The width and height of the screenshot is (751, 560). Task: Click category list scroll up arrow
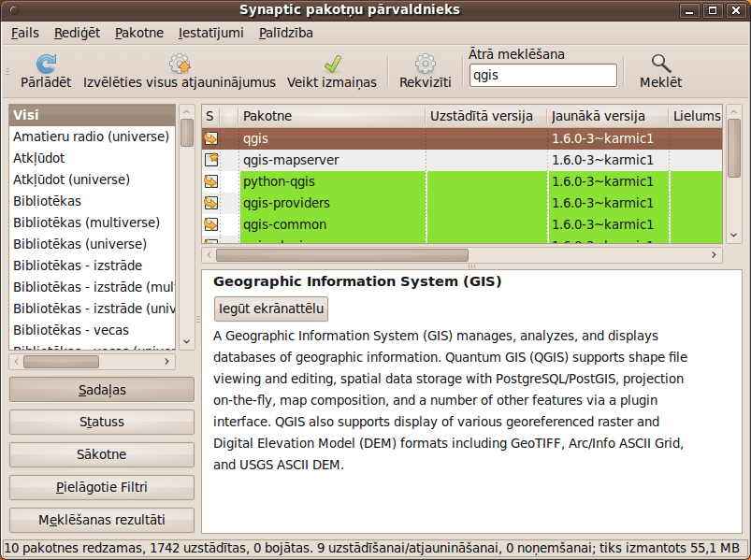pyautogui.click(x=187, y=111)
